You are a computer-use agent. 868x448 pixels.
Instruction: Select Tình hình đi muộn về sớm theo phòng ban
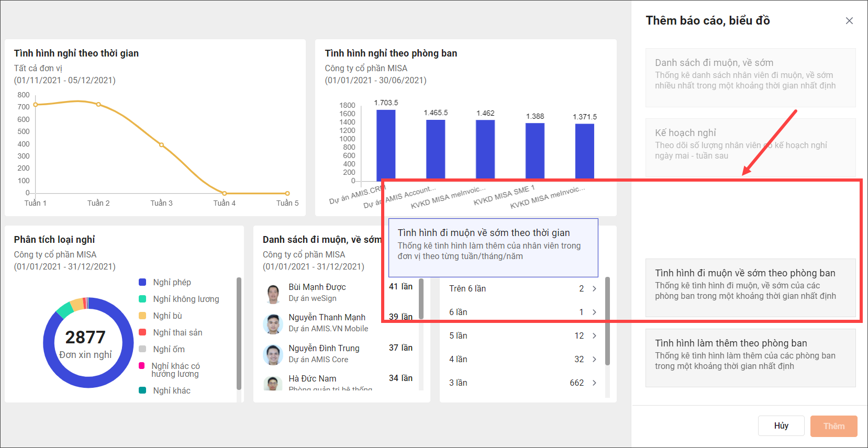(x=751, y=288)
